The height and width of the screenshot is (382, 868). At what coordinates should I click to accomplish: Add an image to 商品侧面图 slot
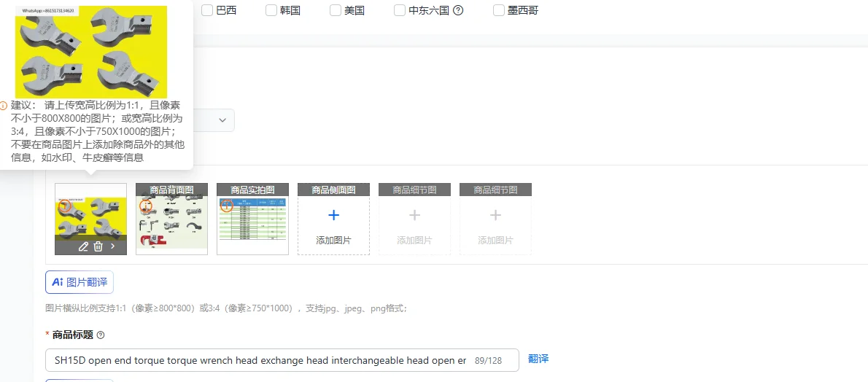[x=334, y=219]
